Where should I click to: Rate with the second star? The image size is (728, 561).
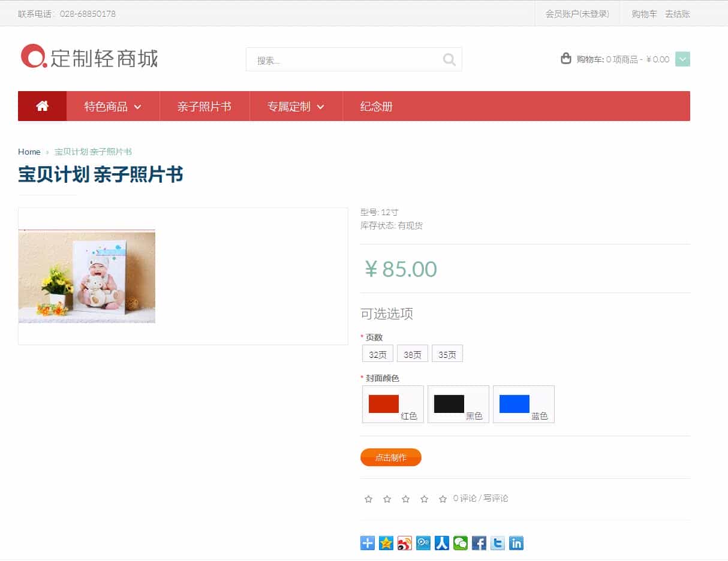[387, 499]
